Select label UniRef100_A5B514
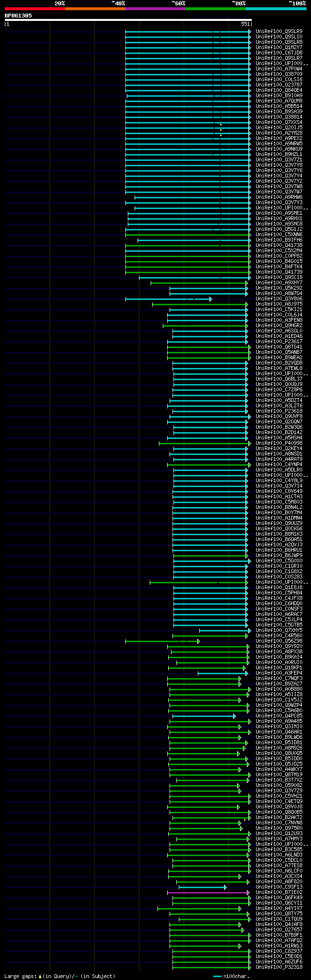The image size is (311, 980). click(279, 106)
